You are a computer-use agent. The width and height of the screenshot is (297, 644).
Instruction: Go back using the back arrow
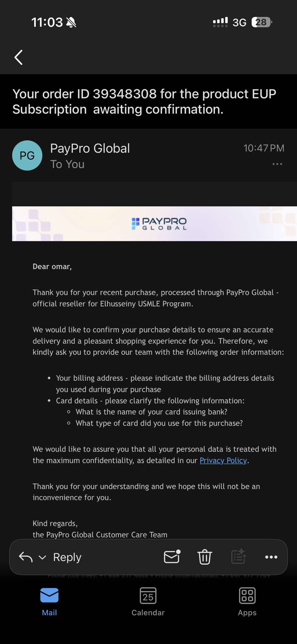coord(19,57)
